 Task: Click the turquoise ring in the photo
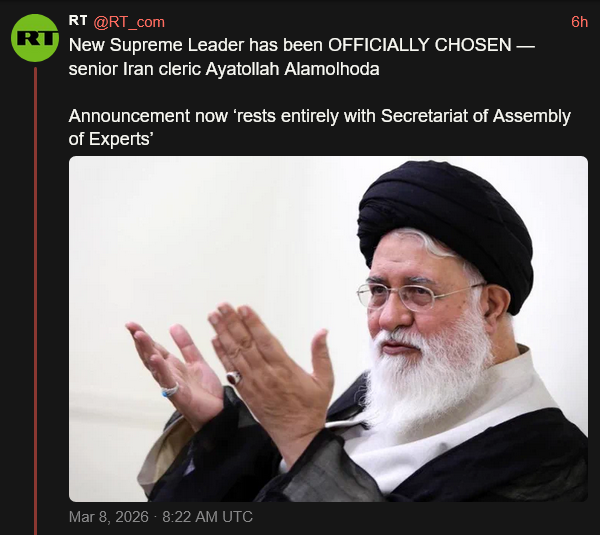click(x=170, y=390)
